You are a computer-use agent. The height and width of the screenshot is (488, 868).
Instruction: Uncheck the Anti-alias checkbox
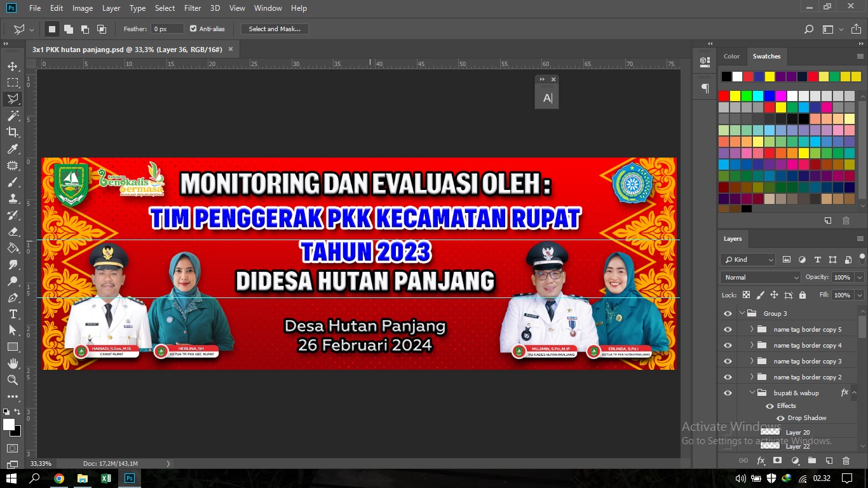[x=193, y=29]
